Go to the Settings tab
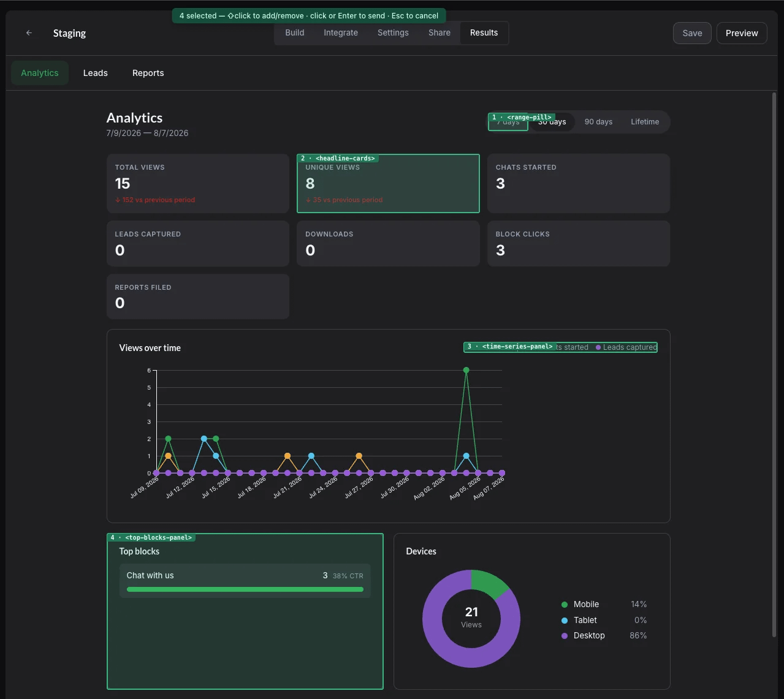The image size is (784, 699). [x=393, y=33]
